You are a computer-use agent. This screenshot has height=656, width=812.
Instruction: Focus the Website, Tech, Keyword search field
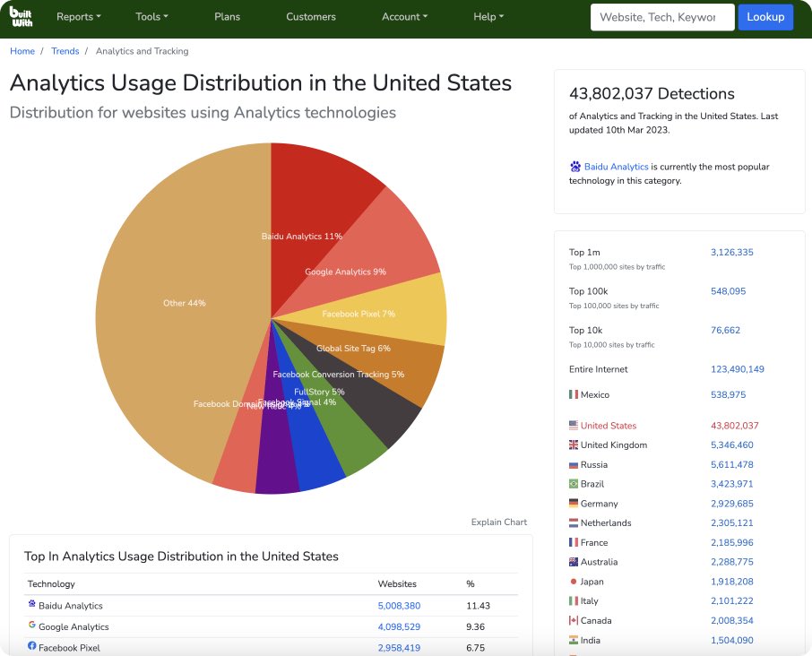pos(662,17)
